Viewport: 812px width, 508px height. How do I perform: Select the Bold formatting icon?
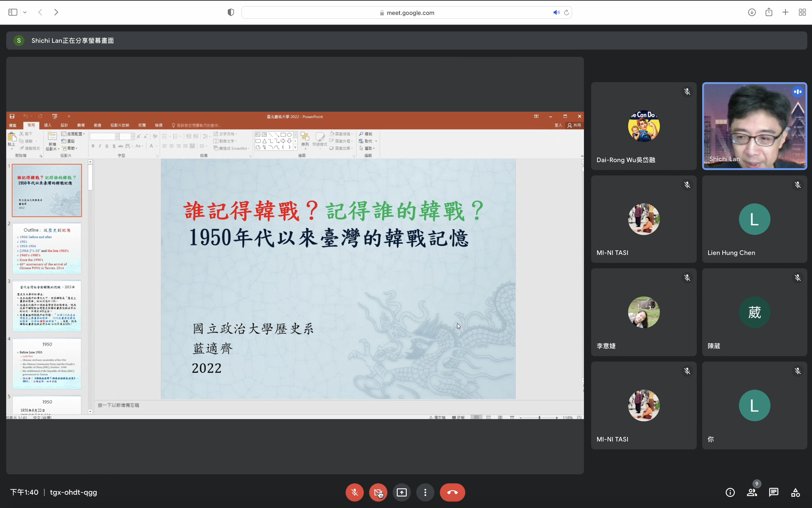(93, 146)
